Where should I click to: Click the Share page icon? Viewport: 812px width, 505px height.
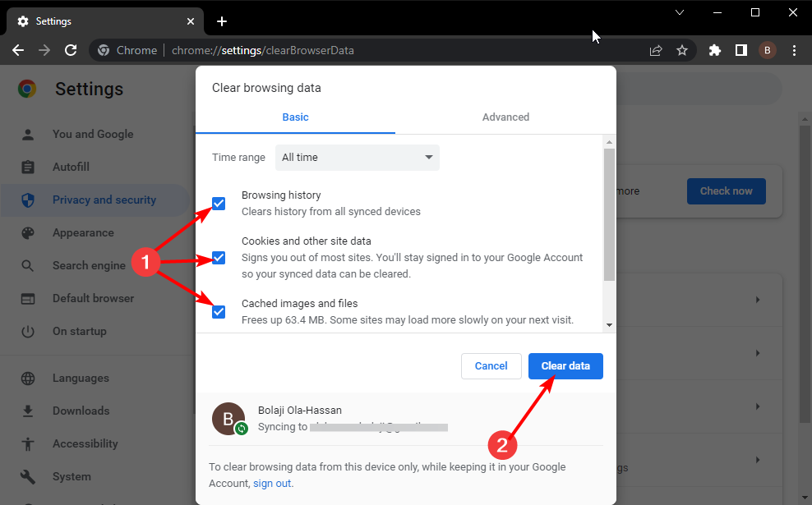[x=656, y=50]
